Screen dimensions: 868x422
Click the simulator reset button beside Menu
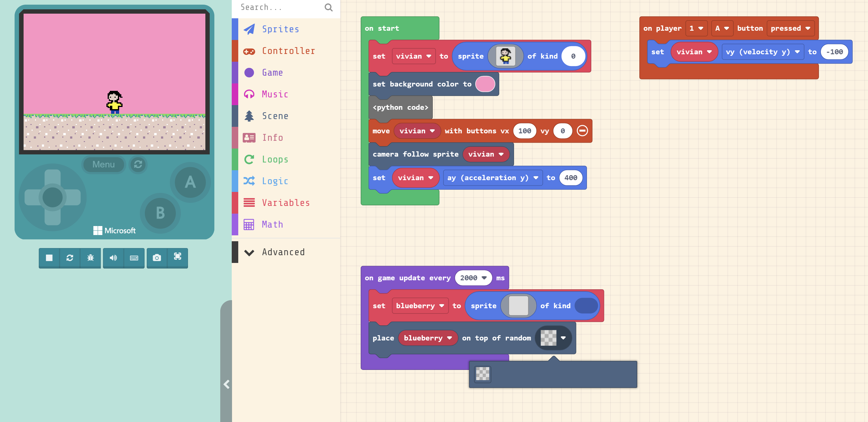pos(138,164)
